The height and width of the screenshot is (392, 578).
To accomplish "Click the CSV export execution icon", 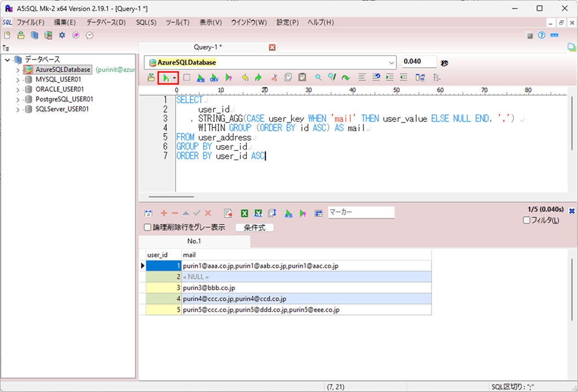I will pos(214,78).
